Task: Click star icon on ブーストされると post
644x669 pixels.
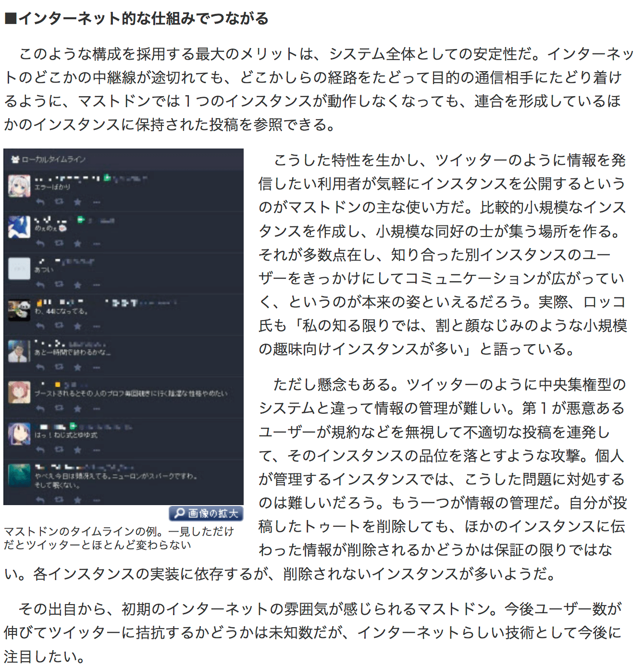Action: tap(77, 409)
